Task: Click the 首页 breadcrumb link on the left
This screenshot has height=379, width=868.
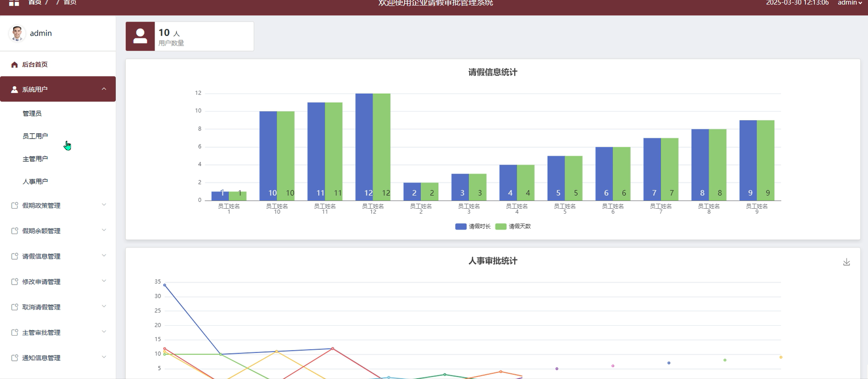Action: coord(35,3)
